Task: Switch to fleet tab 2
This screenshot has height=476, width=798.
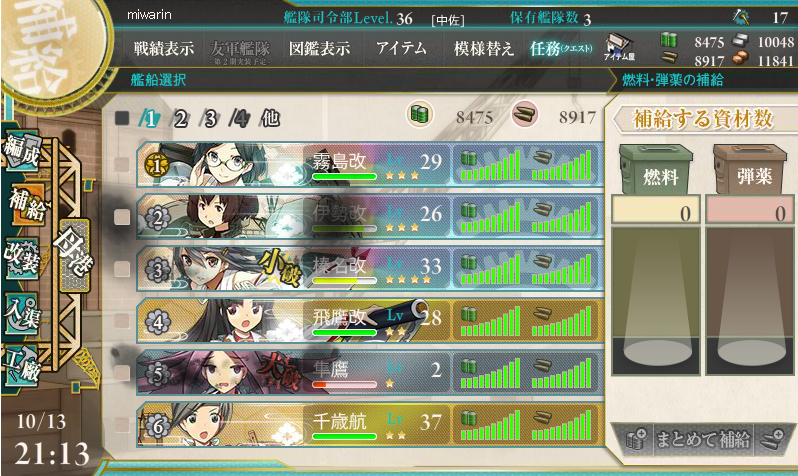Action: tap(179, 119)
